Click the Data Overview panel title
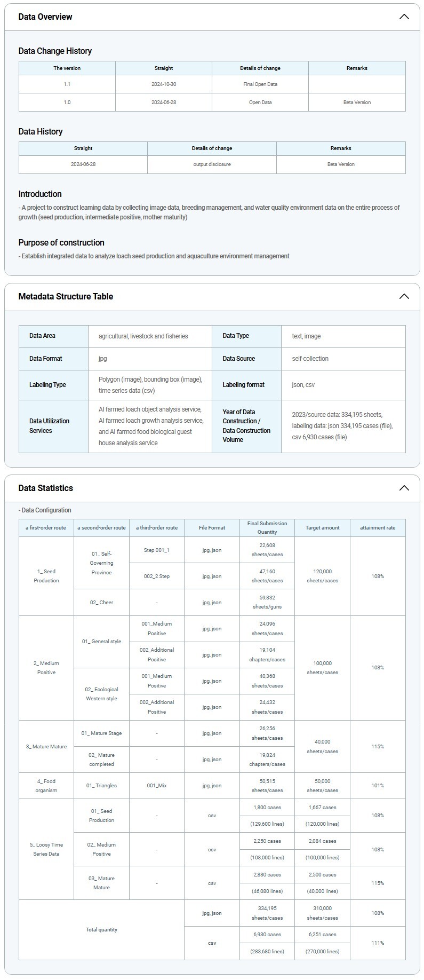Image resolution: width=424 pixels, height=980 pixels. [45, 17]
